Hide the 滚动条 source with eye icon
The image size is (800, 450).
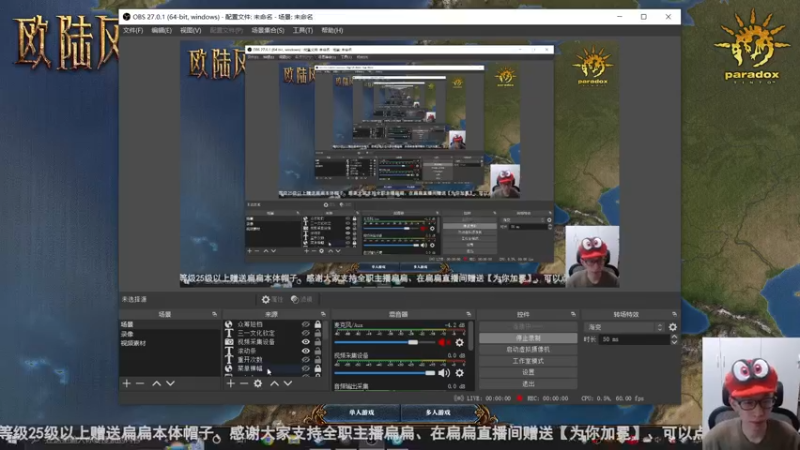coord(306,351)
